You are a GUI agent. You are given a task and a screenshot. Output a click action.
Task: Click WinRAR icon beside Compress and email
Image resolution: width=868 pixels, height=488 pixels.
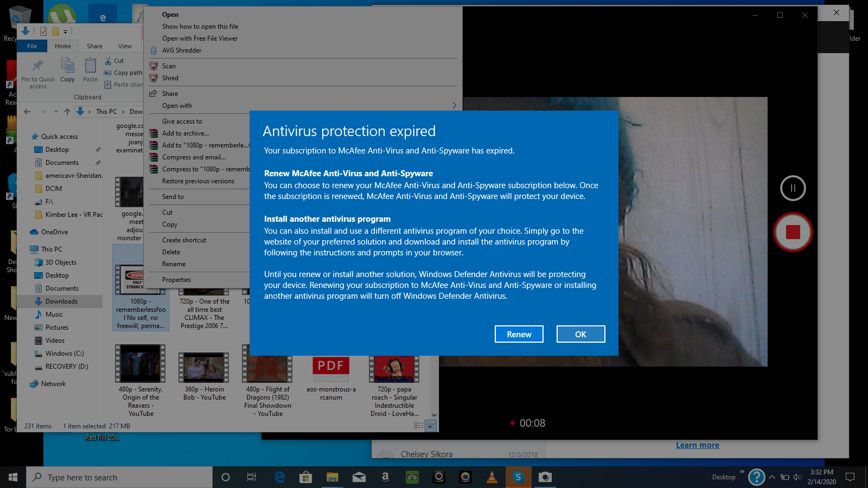[154, 157]
